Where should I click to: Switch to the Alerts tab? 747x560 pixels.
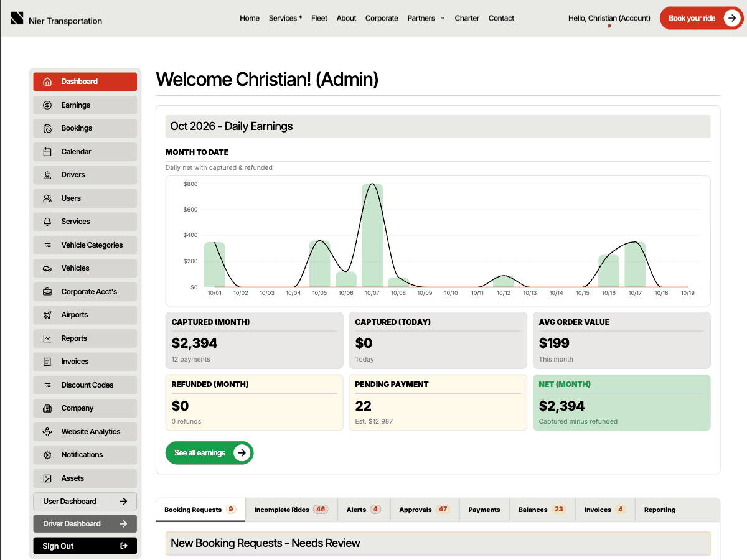click(364, 510)
